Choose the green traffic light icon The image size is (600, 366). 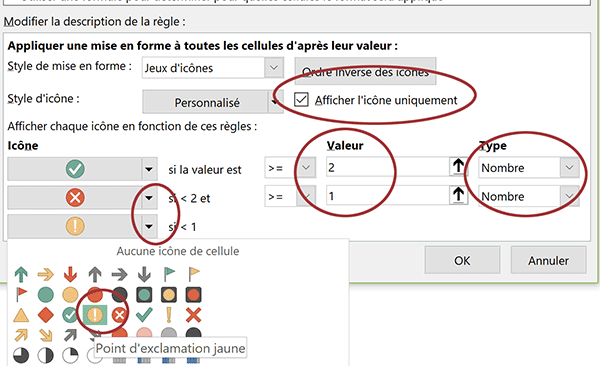[144, 295]
